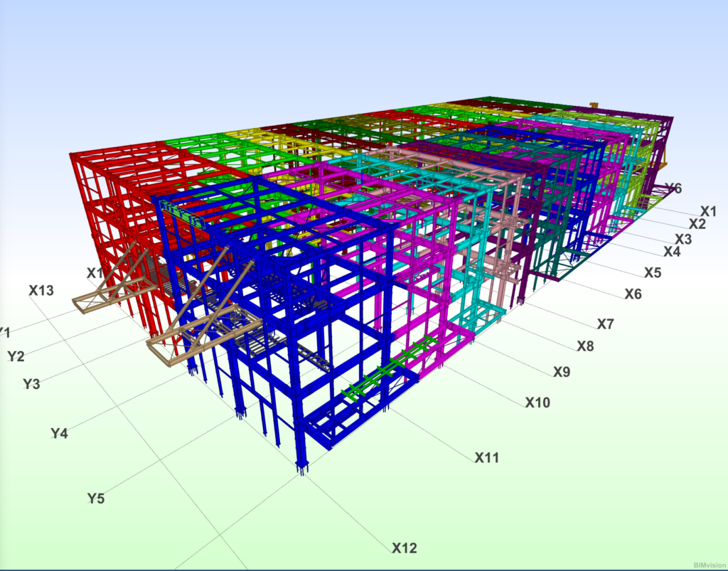Click the BIMvision watermark in the corner

(x=707, y=564)
